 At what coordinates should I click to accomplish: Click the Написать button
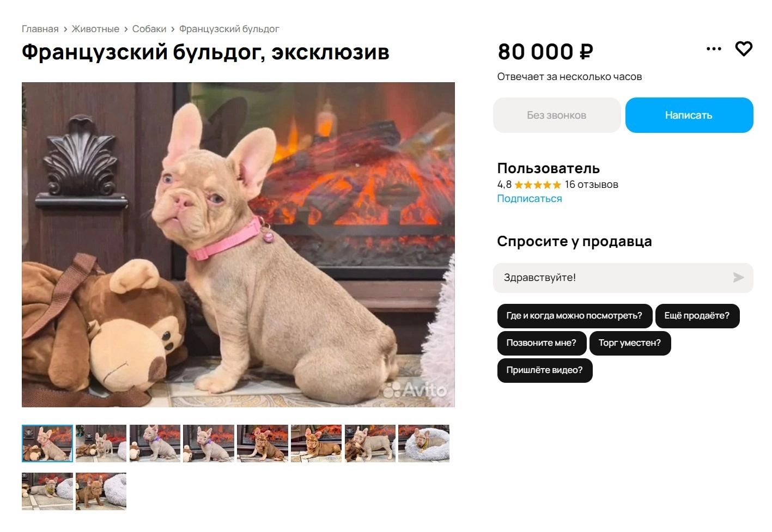[x=689, y=115]
